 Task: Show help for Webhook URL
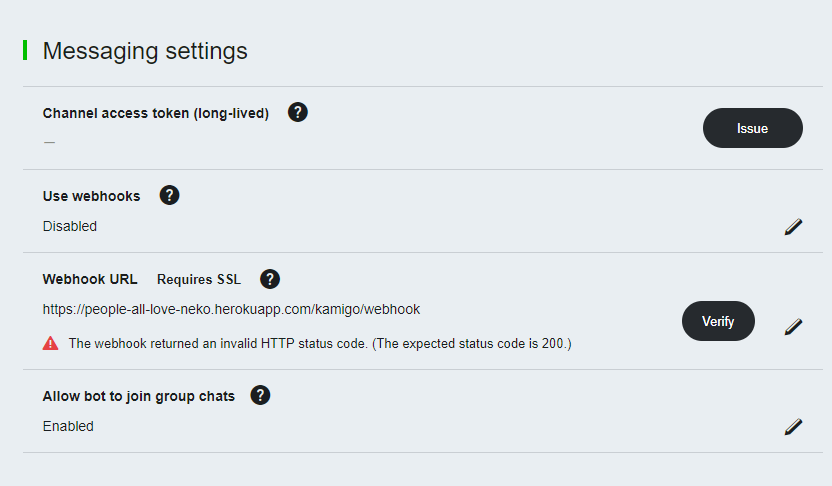(270, 278)
